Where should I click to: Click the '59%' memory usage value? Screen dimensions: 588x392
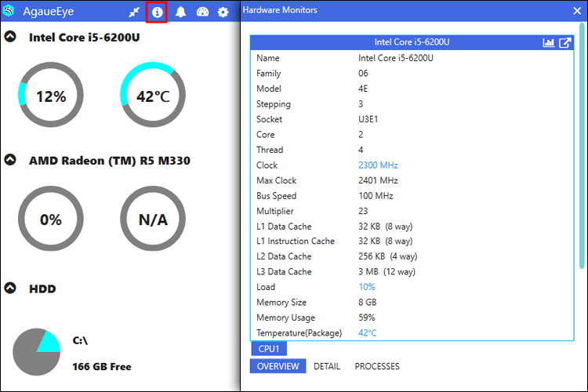click(366, 318)
